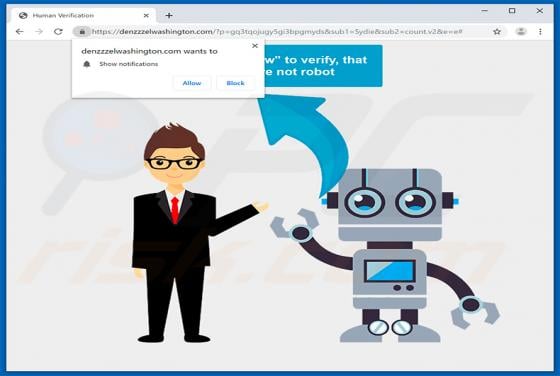This screenshot has width=560, height=376.
Task: Bookmark page with the star icon
Action: click(497, 31)
